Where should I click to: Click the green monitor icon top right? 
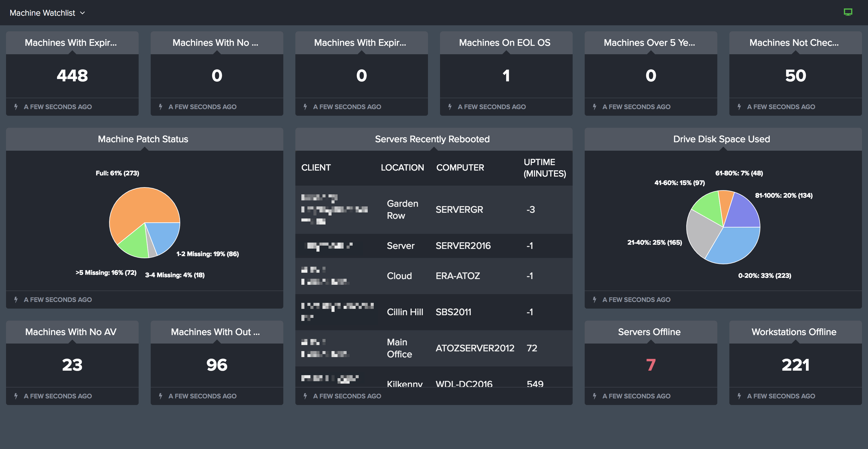848,12
